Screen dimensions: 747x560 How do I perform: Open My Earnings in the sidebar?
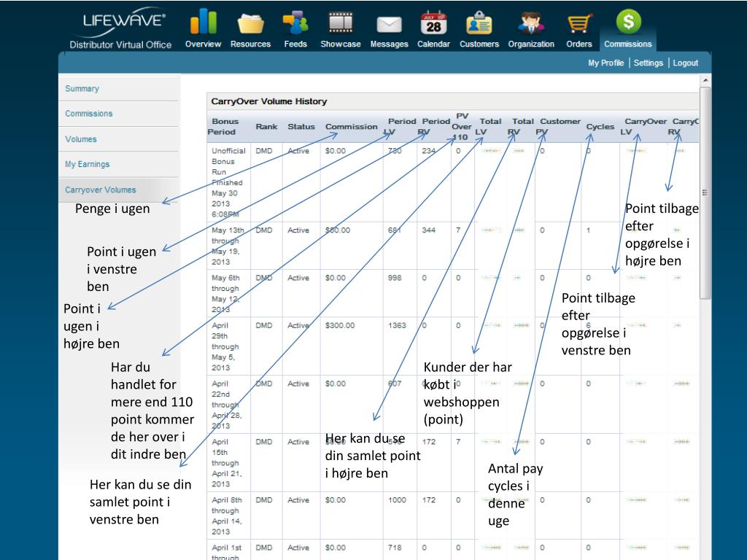click(88, 164)
